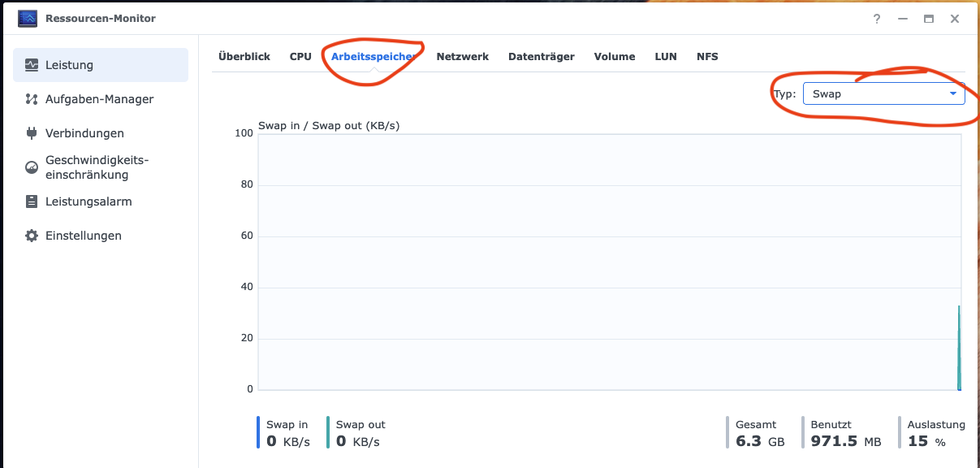Image resolution: width=980 pixels, height=468 pixels.
Task: Maximize the Ressourcen-Monitor window
Action: 929,19
